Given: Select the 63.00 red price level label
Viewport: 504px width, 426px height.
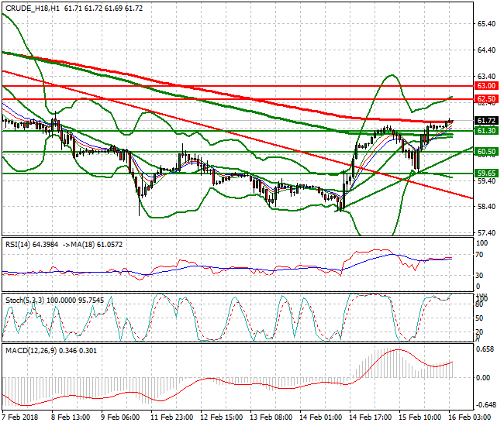Looking at the screenshot, I should coord(486,86).
